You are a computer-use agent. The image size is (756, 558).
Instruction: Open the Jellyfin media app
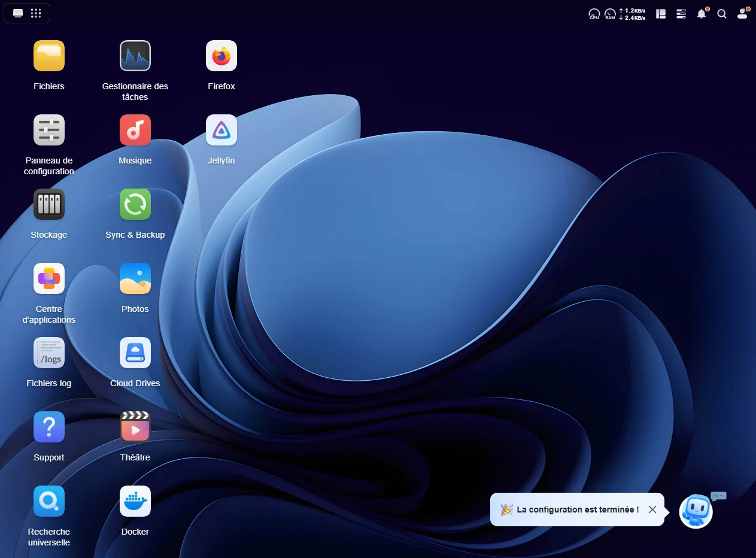(x=221, y=131)
